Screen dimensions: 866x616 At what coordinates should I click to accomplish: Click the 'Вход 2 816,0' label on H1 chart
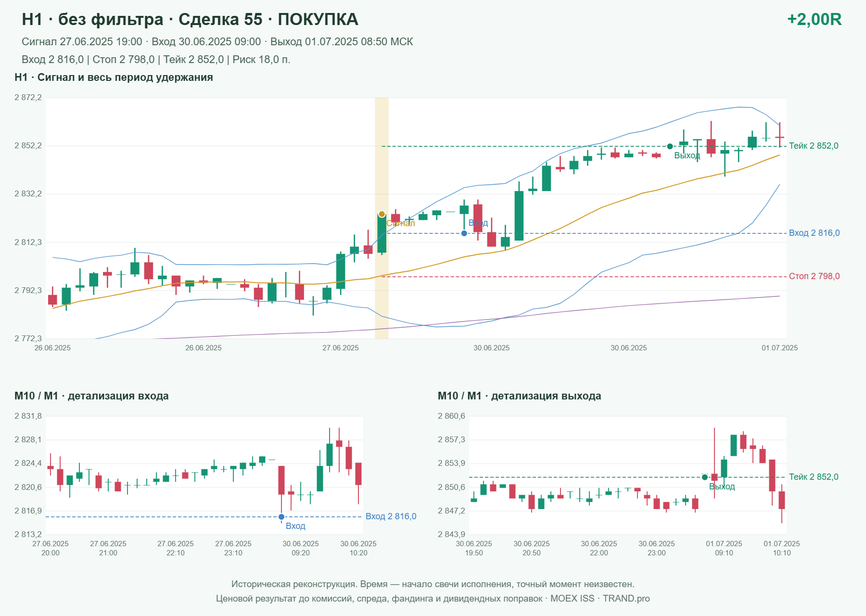pos(814,233)
